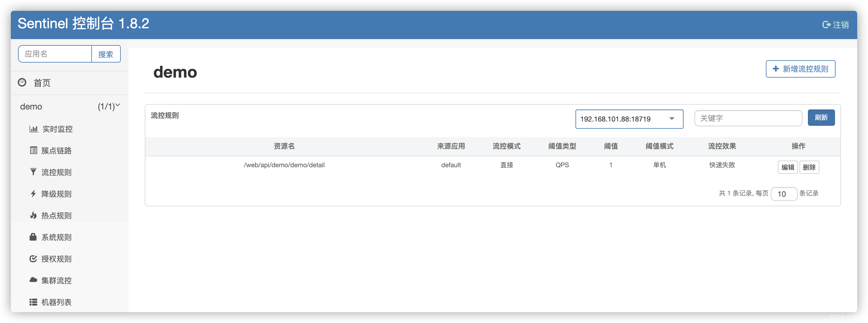Image resolution: width=868 pixels, height=323 pixels.
Task: Click the plus icon in 新增流控规则
Action: click(x=776, y=69)
